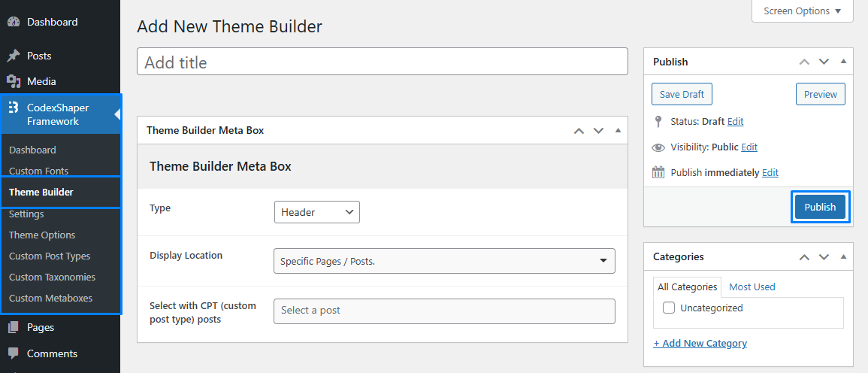This screenshot has width=868, height=373.
Task: Open the Screen Options dropdown
Action: click(802, 11)
